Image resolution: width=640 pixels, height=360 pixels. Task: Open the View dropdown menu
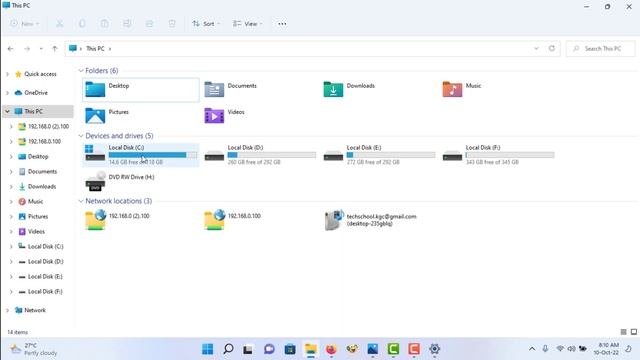click(x=248, y=24)
